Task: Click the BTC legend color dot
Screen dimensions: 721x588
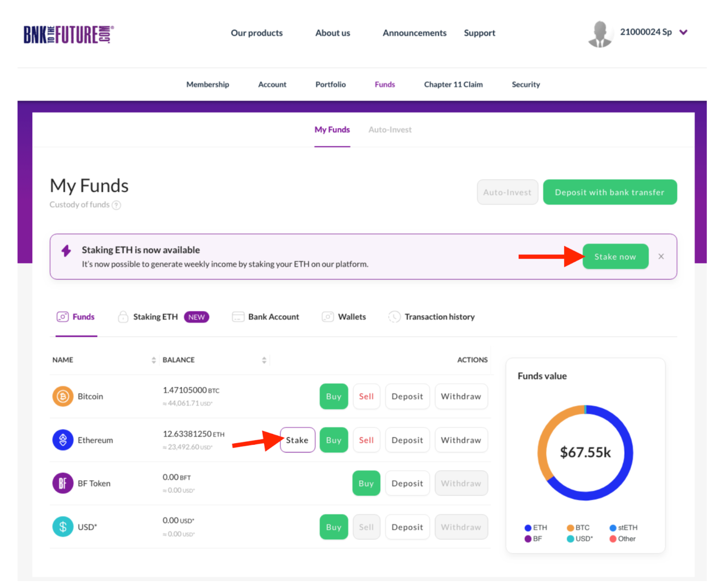Action: pos(570,528)
